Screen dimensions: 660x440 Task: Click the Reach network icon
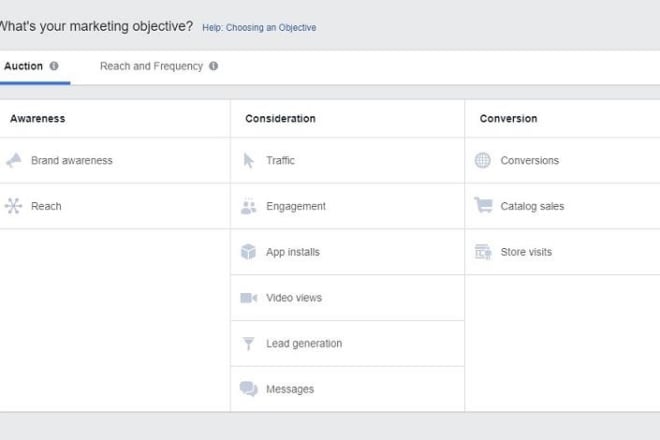[14, 206]
